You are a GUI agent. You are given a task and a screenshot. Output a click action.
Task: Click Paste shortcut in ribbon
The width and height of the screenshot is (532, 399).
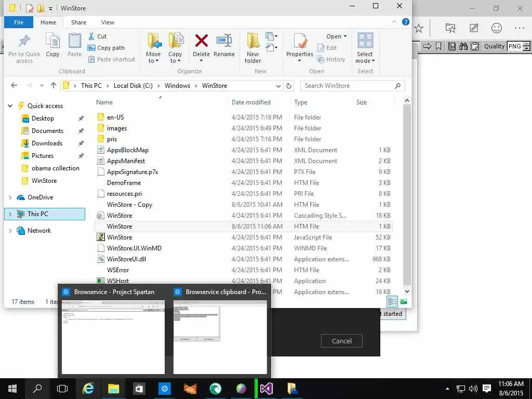point(112,59)
